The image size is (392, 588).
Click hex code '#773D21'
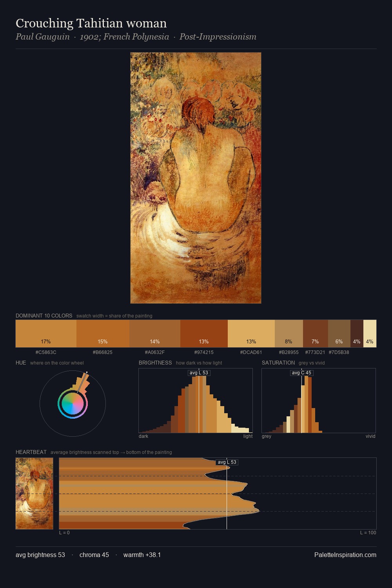pyautogui.click(x=315, y=352)
